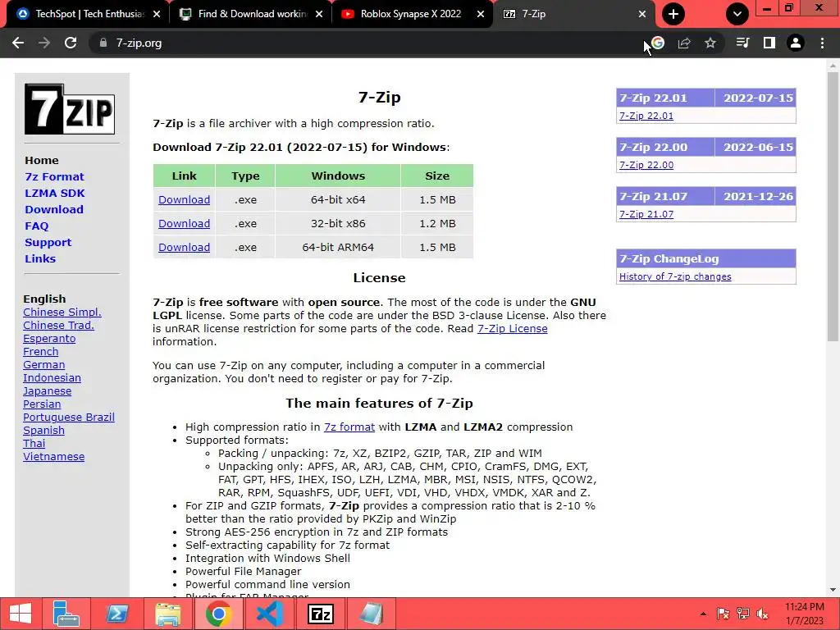840x630 pixels.
Task: Open the Windows Start button
Action: 21,614
